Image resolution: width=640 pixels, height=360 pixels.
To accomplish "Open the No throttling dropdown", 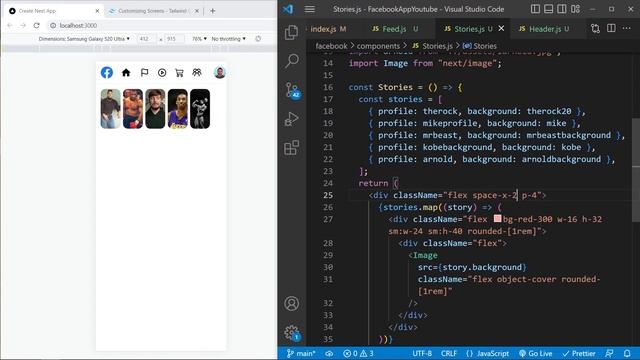I will 229,39.
